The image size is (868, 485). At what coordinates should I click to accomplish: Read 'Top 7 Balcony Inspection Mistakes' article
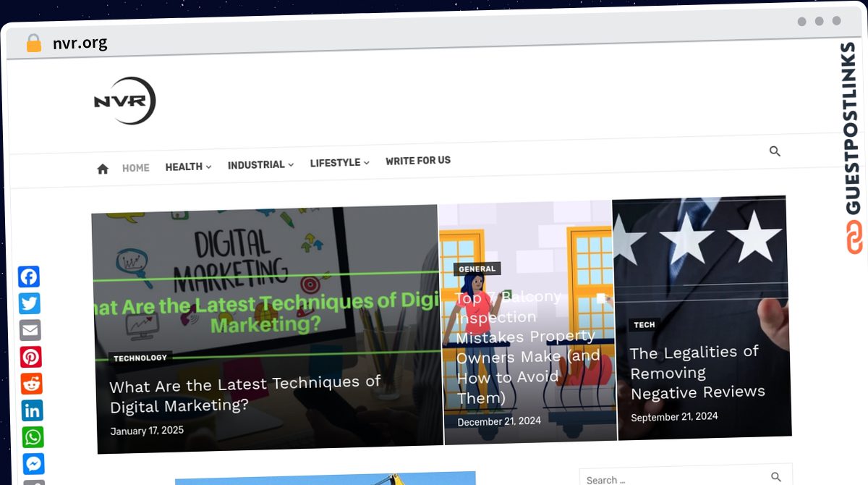(529, 347)
